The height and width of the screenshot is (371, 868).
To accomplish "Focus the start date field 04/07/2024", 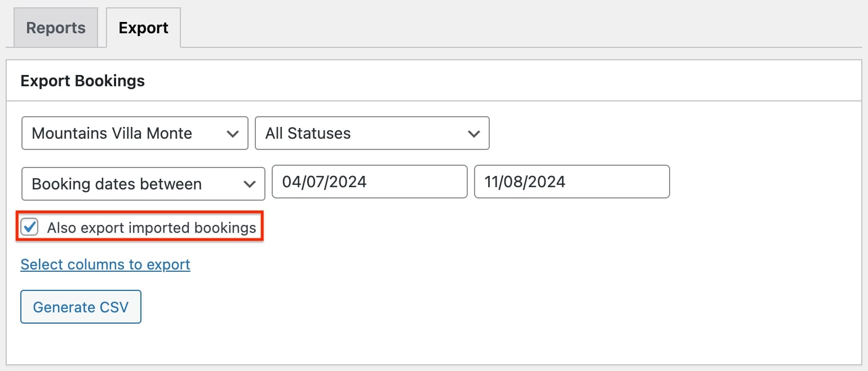I will coord(370,182).
